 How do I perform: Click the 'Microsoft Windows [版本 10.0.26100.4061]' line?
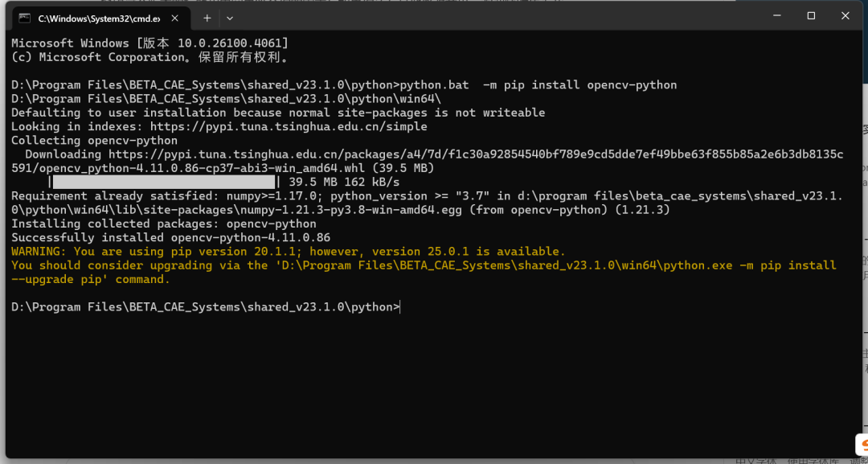click(149, 43)
